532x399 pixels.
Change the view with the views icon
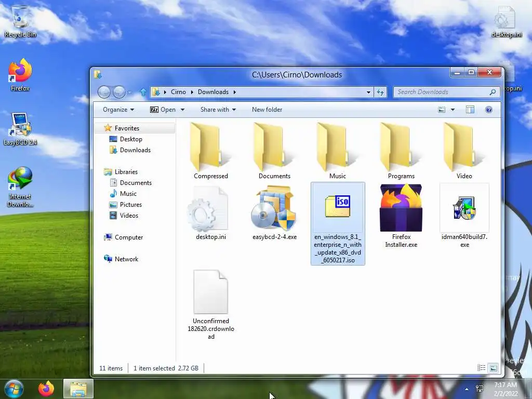pos(442,110)
